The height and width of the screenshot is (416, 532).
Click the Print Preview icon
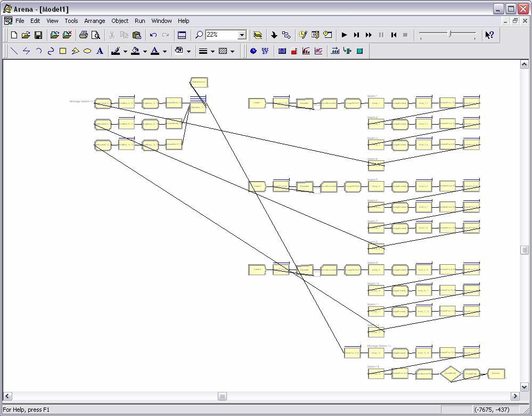(96, 35)
